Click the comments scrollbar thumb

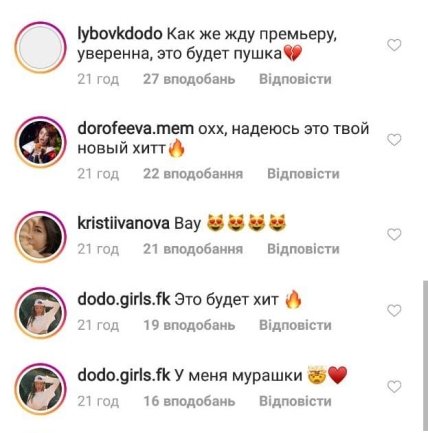[425, 355]
